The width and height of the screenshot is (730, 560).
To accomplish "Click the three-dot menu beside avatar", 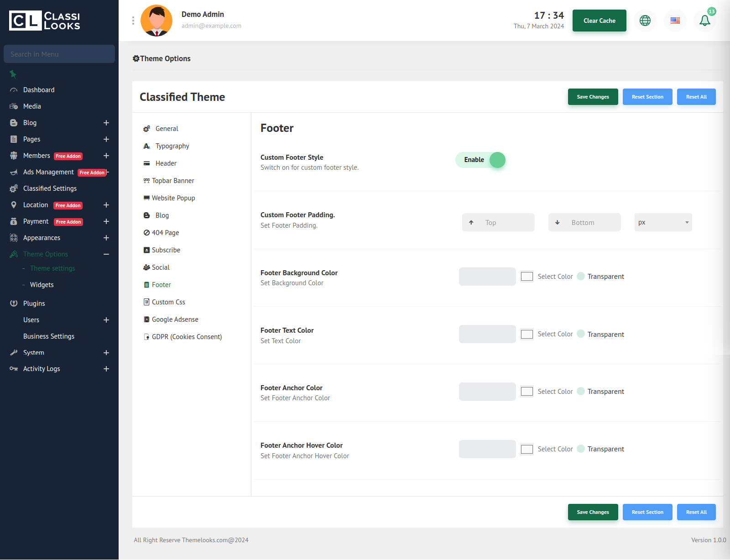I will click(x=133, y=21).
